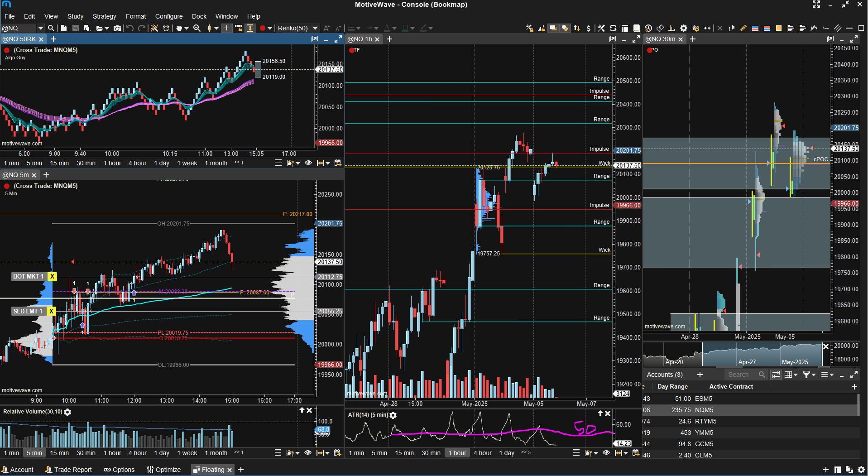Click the alarm clock alert icon
This screenshot has height=476, width=868.
coord(166,28)
